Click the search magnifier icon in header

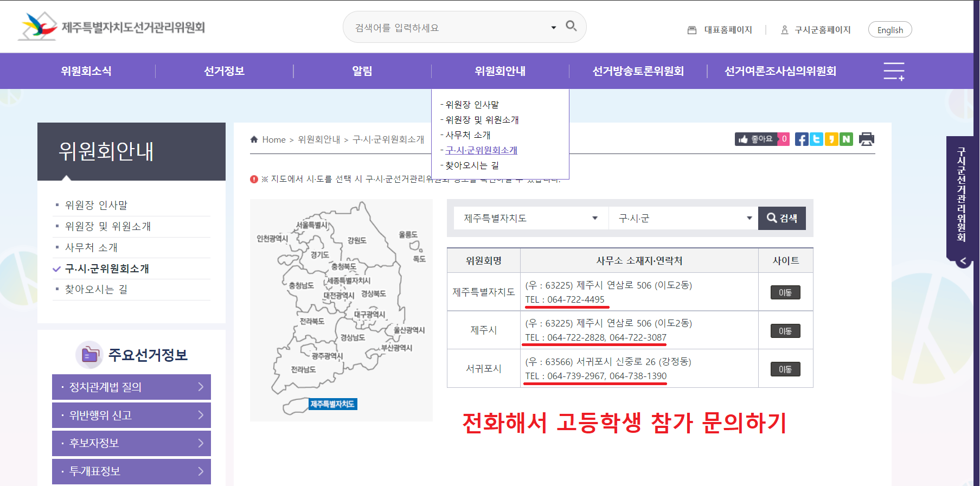[571, 25]
